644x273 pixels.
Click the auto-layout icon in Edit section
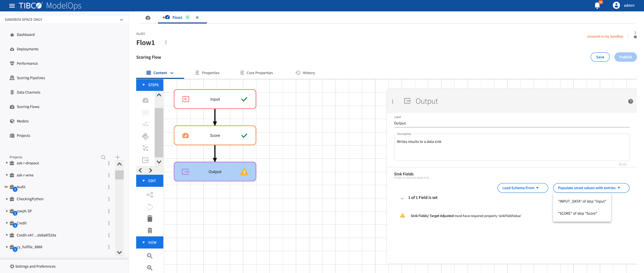(x=150, y=195)
